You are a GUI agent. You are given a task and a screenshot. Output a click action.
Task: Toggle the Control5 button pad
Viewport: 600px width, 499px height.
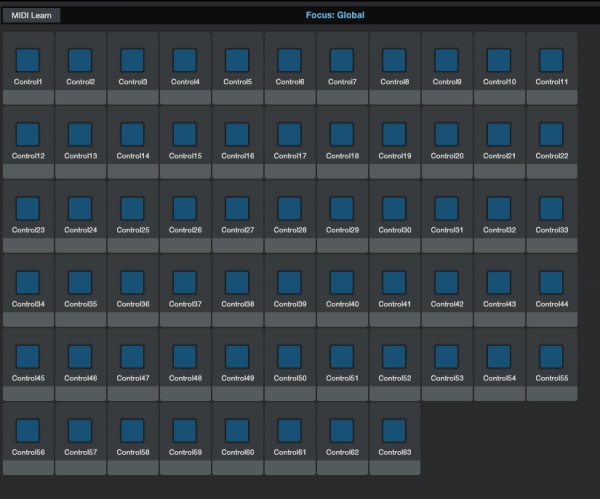237,60
